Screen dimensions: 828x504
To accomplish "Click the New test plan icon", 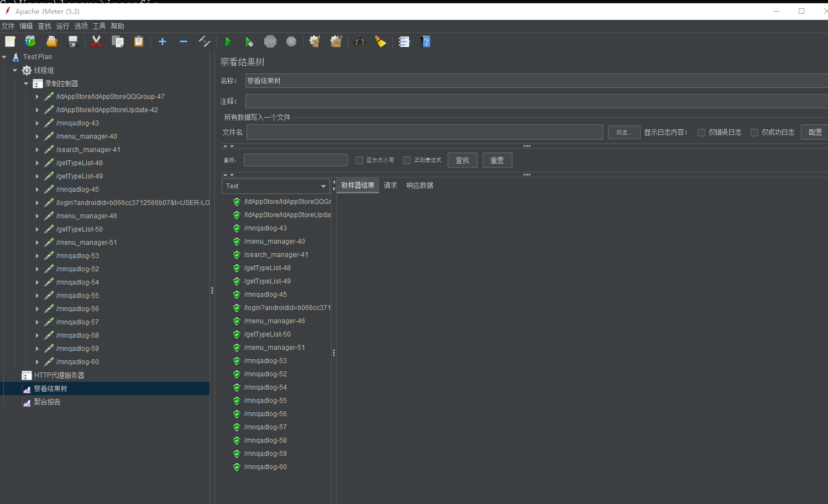I will click(10, 41).
